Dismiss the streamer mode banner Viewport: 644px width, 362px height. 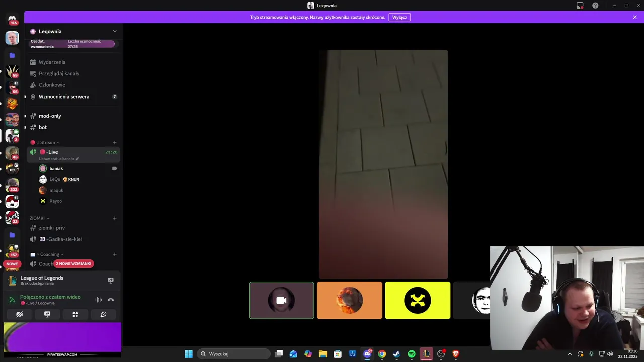tap(635, 17)
